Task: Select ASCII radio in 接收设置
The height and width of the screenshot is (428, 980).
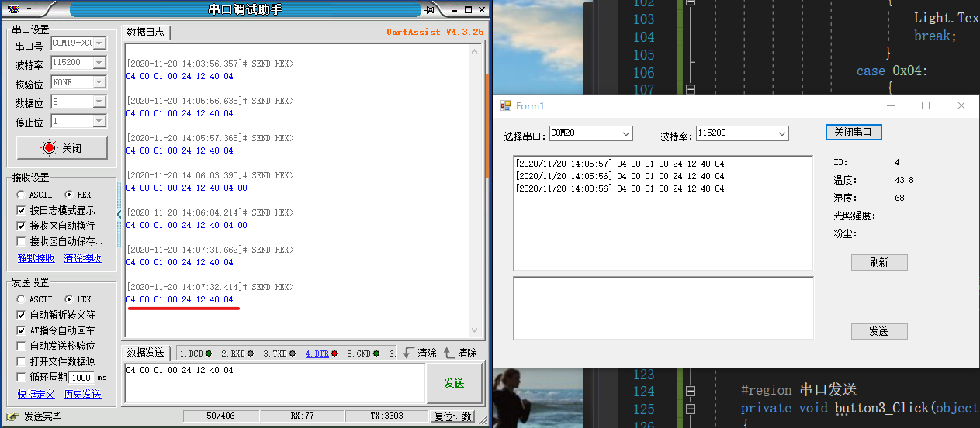Action: (20, 195)
